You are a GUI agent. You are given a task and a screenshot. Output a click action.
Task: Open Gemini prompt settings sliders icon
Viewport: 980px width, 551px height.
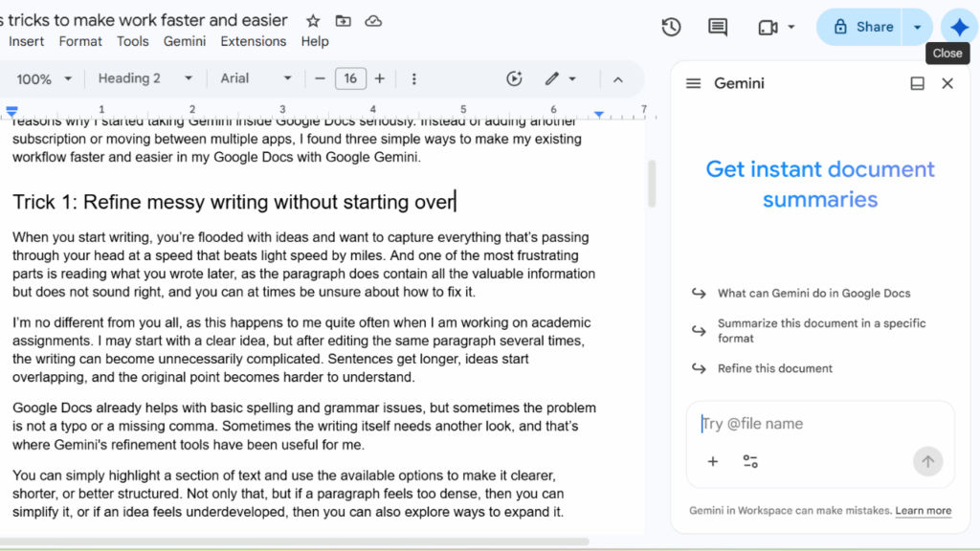pyautogui.click(x=750, y=462)
